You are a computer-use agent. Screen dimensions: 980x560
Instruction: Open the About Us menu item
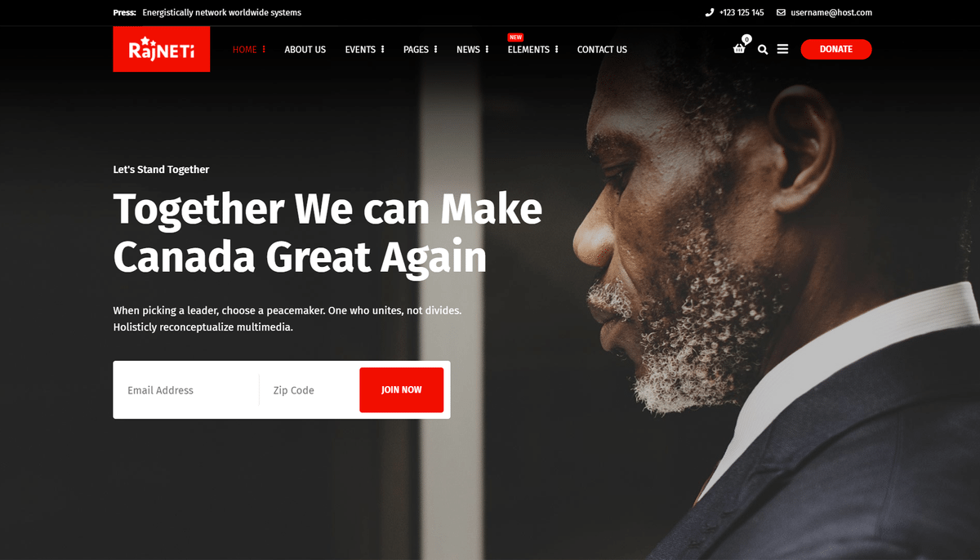click(x=305, y=49)
